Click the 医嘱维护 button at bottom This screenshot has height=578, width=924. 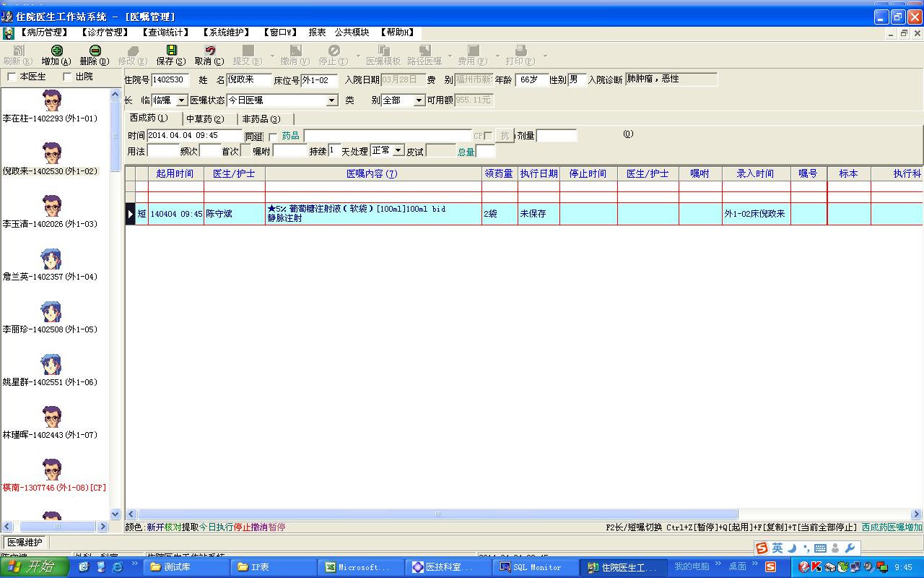point(25,542)
